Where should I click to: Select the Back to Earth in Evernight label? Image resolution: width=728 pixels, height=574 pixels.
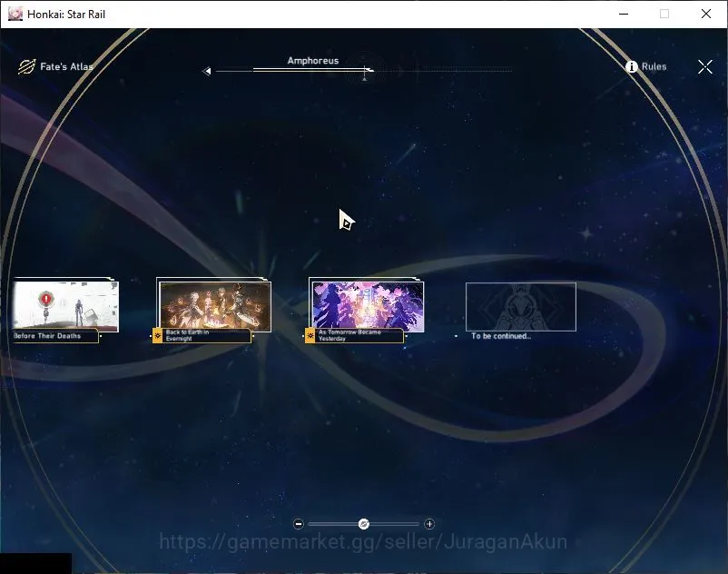point(187,335)
